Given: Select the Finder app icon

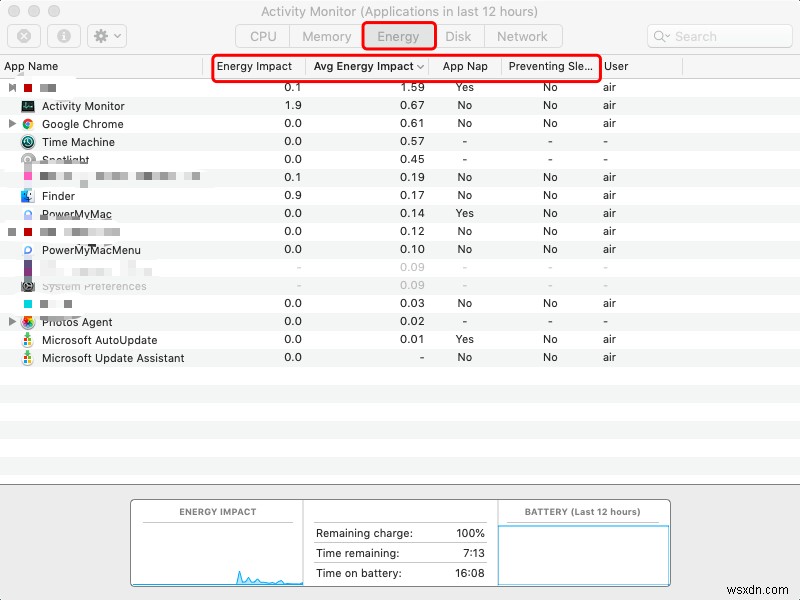Looking at the screenshot, I should coord(27,196).
